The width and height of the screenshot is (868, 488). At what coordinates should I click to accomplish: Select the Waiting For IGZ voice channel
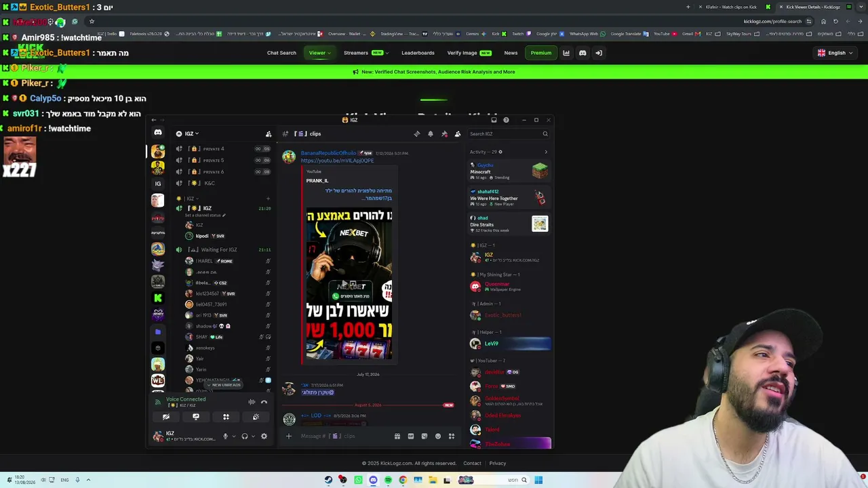(x=224, y=249)
